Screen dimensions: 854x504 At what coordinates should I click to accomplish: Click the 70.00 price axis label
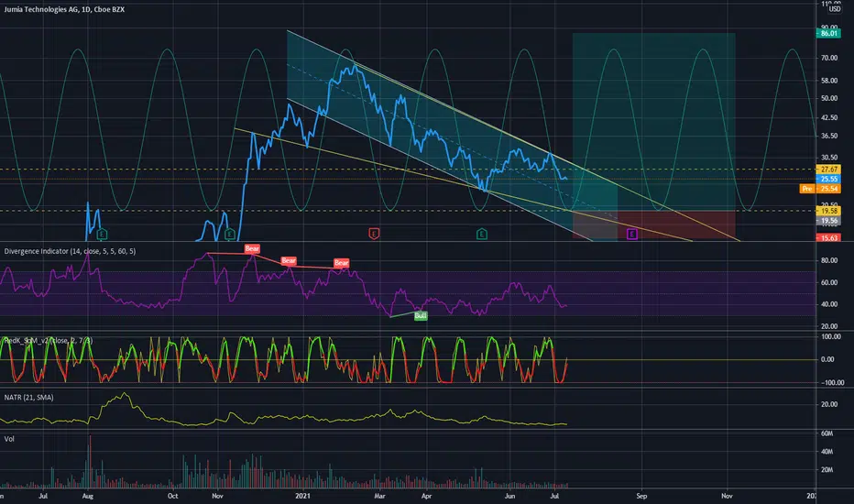coord(829,58)
